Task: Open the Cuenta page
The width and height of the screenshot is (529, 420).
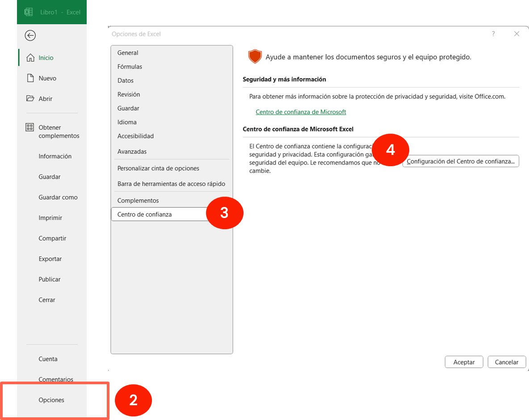Action: click(48, 359)
